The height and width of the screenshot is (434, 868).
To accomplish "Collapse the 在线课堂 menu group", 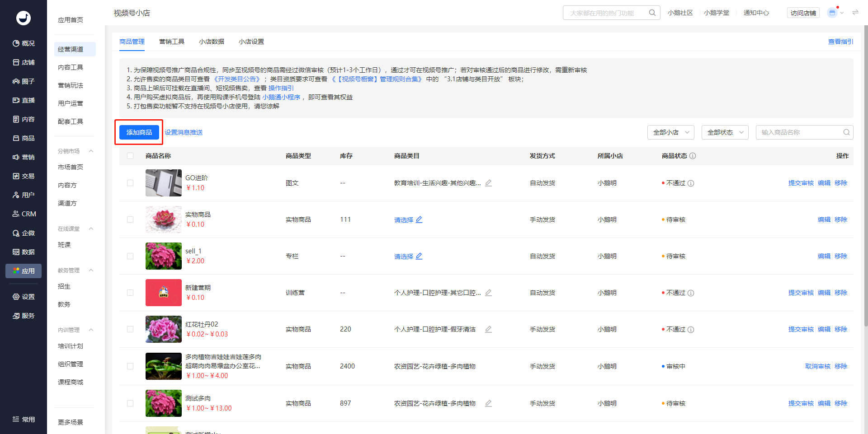I will (x=91, y=229).
